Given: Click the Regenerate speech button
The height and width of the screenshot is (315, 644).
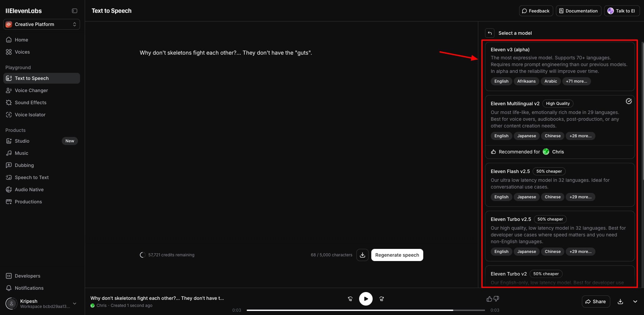Looking at the screenshot, I should (x=397, y=255).
